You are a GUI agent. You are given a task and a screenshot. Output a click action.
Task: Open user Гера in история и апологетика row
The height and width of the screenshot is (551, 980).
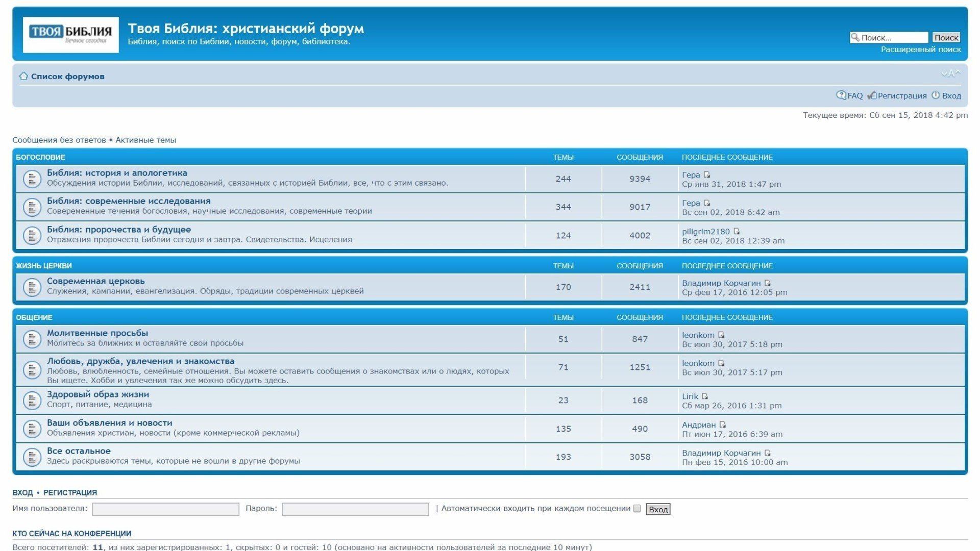(x=691, y=175)
